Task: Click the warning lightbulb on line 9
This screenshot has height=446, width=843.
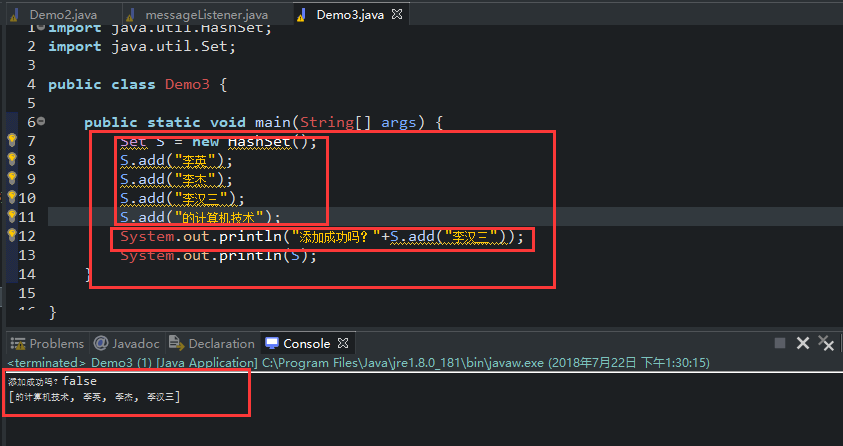Action: point(12,178)
